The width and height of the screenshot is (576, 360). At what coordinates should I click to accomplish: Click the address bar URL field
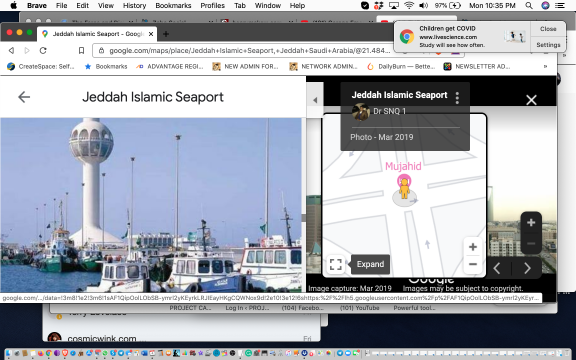[x=250, y=51]
